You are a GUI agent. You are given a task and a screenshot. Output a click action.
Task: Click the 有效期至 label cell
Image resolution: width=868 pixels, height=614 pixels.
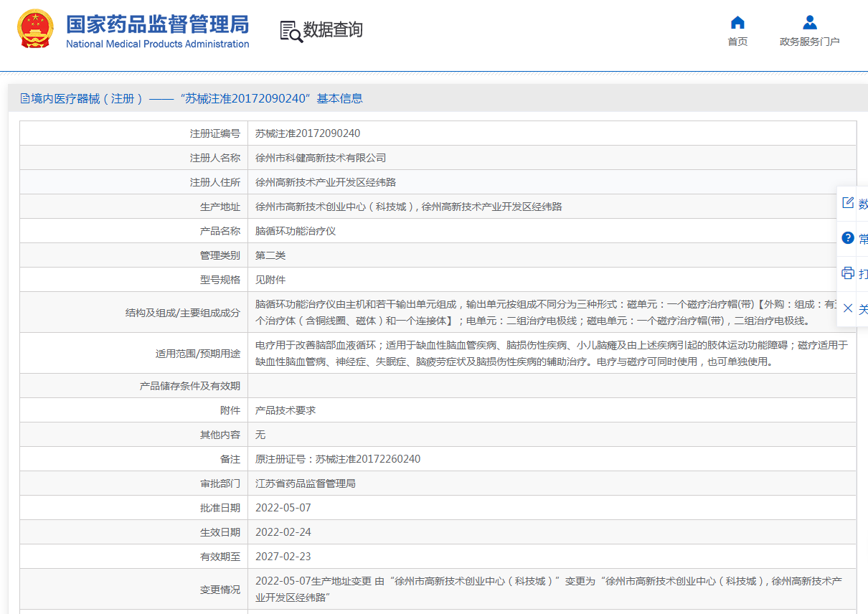[x=133, y=557]
